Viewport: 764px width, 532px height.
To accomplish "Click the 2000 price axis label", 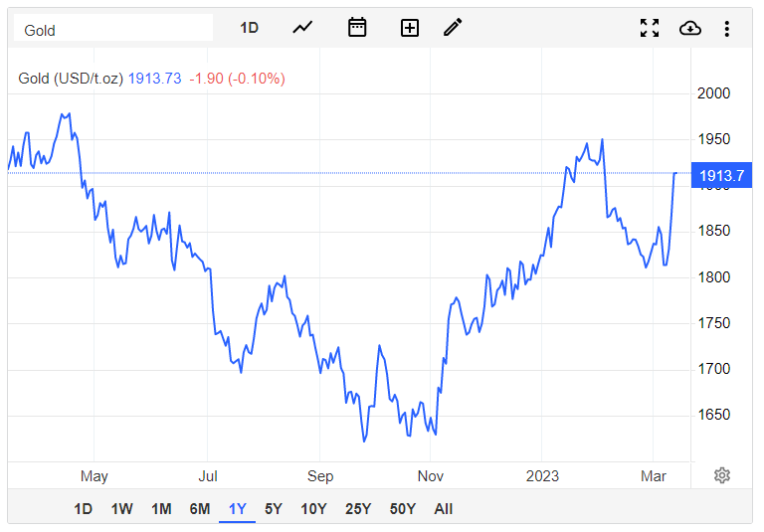I will [x=714, y=93].
